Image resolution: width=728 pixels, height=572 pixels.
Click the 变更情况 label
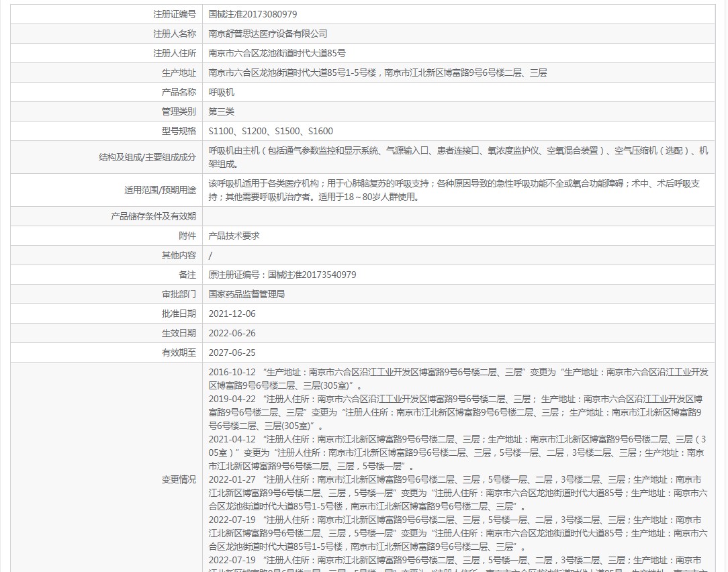(179, 479)
